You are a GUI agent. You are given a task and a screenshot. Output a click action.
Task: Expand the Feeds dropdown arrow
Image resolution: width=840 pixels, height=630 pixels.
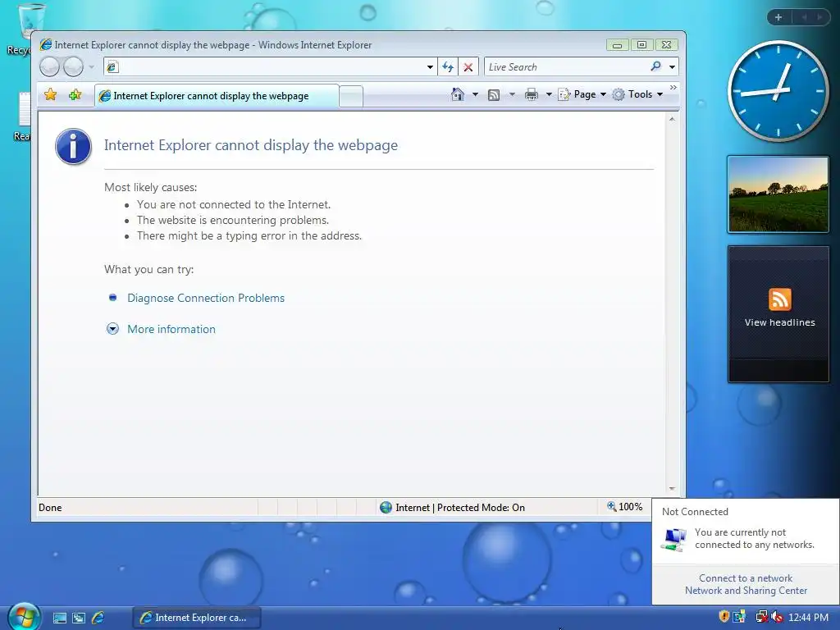(x=512, y=94)
